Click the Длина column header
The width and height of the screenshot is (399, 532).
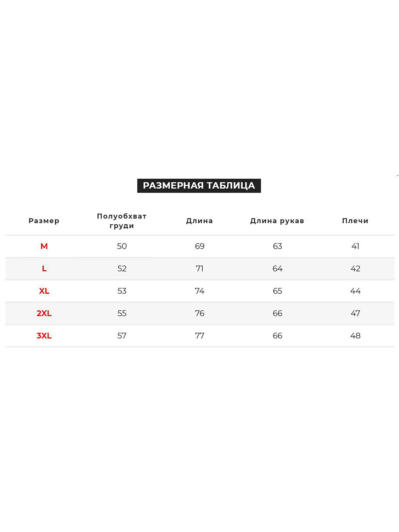click(x=199, y=221)
